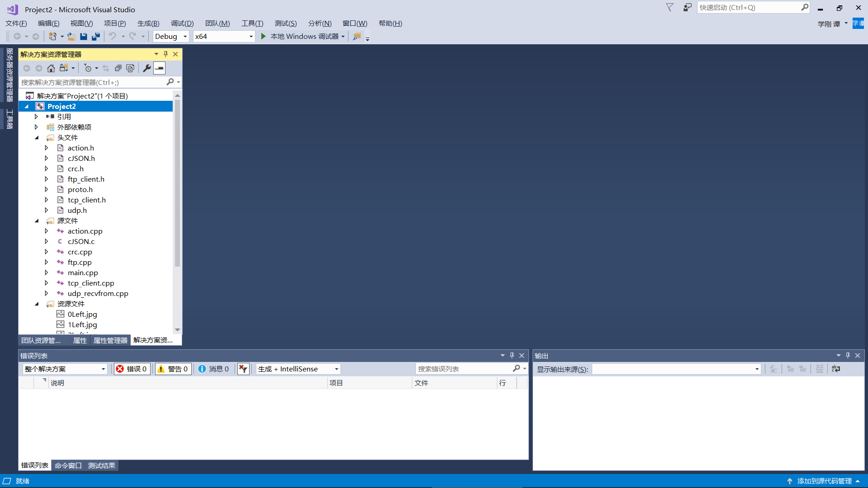Viewport: 868px width, 488px height.
Task: Open the 生成(B) Build menu
Action: [x=148, y=23]
